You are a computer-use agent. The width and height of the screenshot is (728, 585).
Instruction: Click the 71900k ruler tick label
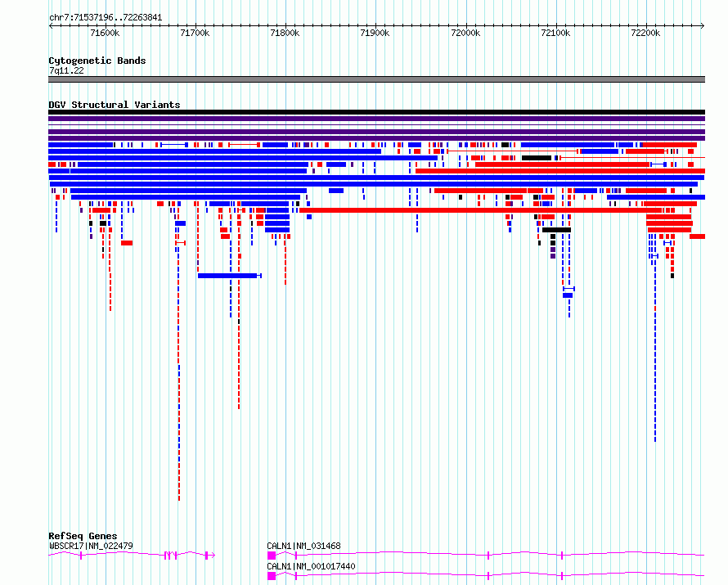click(x=375, y=33)
